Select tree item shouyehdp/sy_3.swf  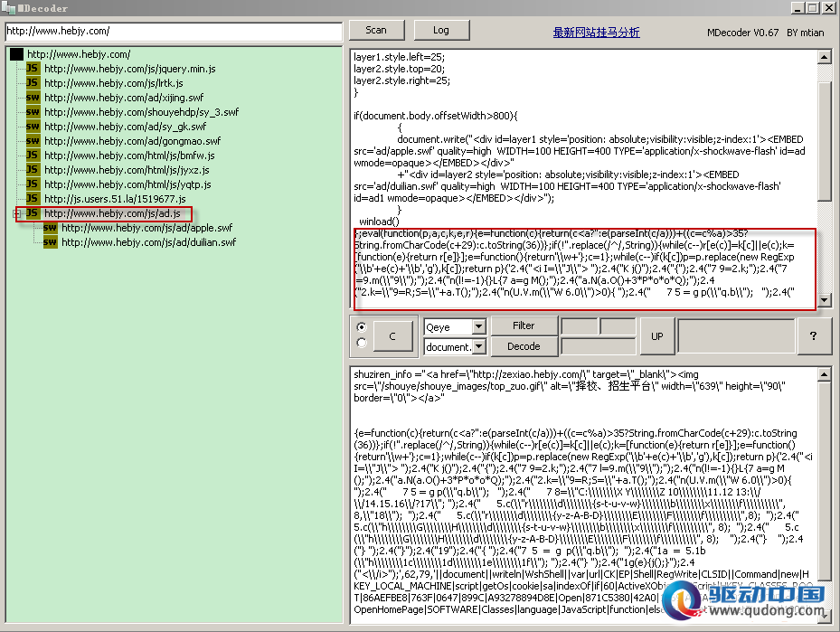pyautogui.click(x=141, y=112)
